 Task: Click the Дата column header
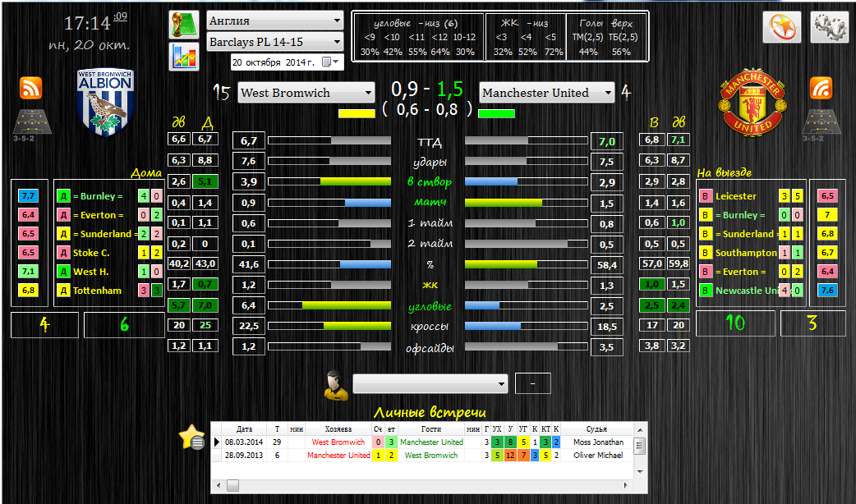pyautogui.click(x=244, y=429)
